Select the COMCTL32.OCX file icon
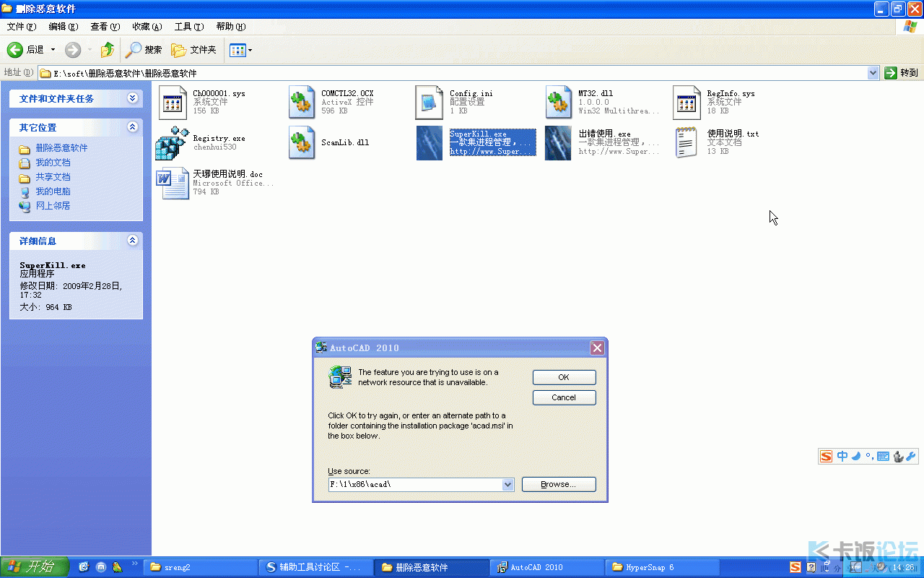Viewport: 924px width, 578px height. point(302,103)
